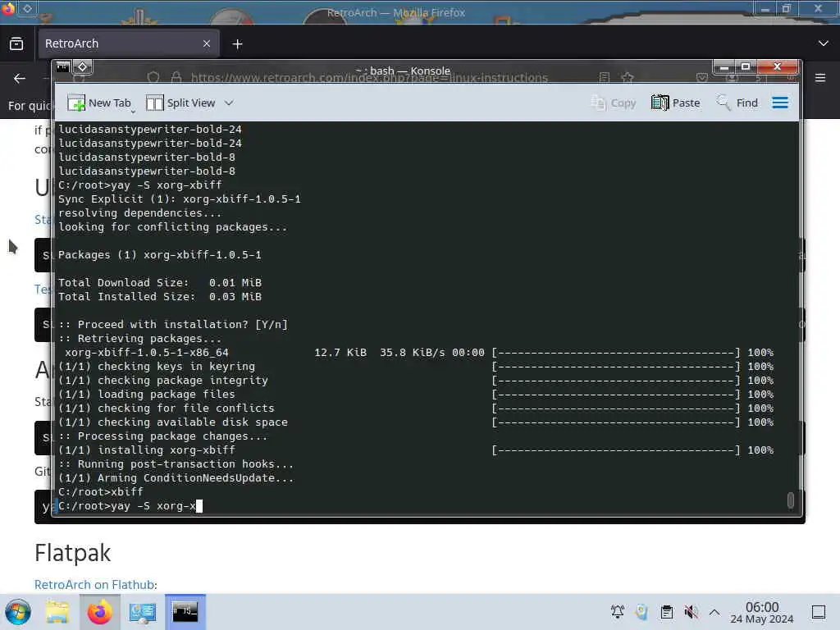Click the Flatpak heading text
This screenshot has height=630, width=840.
tap(72, 553)
